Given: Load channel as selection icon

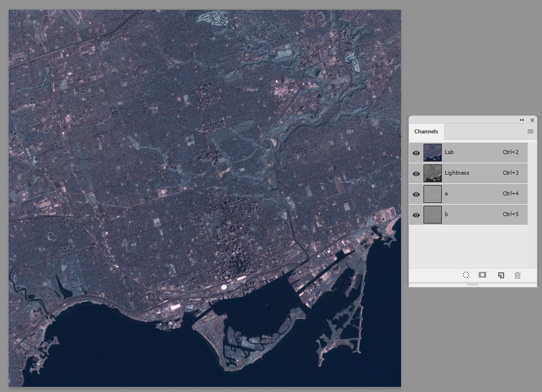Looking at the screenshot, I should pos(466,275).
